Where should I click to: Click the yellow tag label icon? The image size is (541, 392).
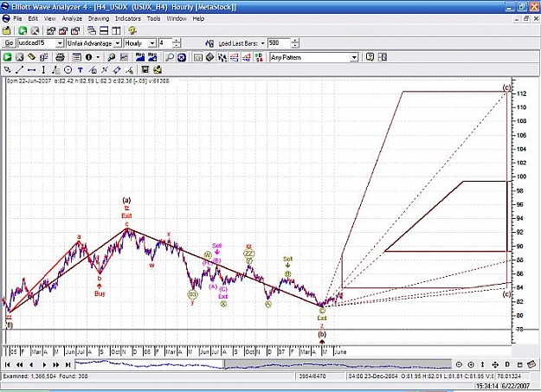coord(31,57)
